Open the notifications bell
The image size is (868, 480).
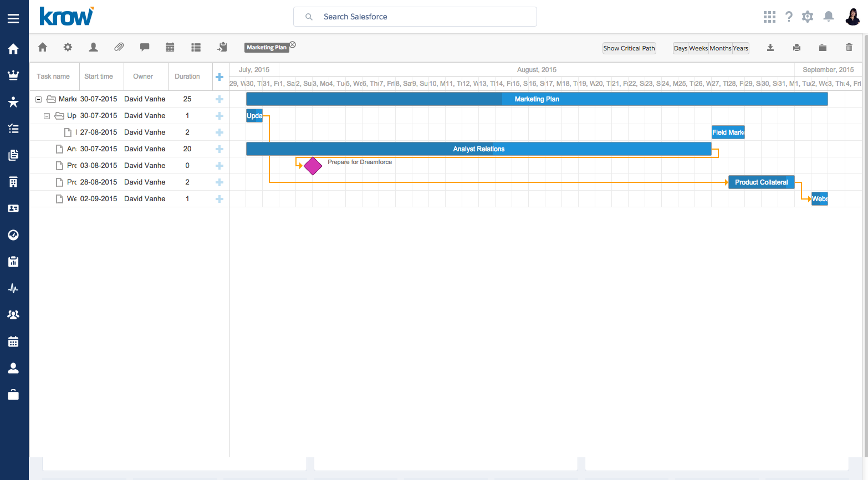829,17
